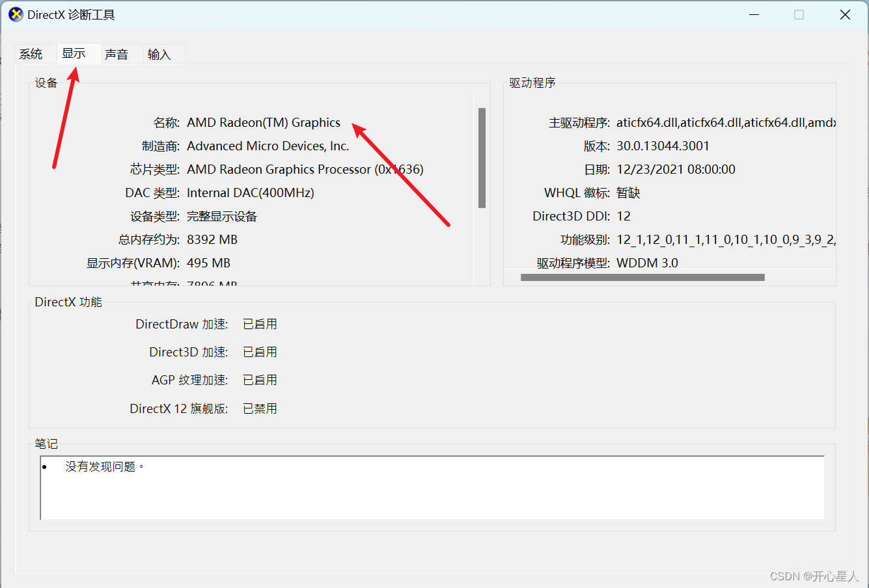Click the notes text box

click(432, 488)
